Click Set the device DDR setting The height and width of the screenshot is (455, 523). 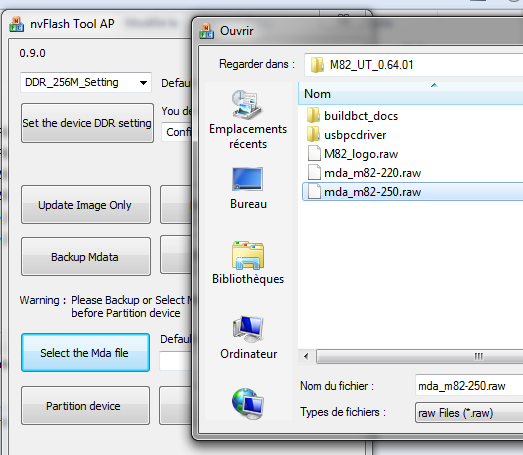[87, 123]
